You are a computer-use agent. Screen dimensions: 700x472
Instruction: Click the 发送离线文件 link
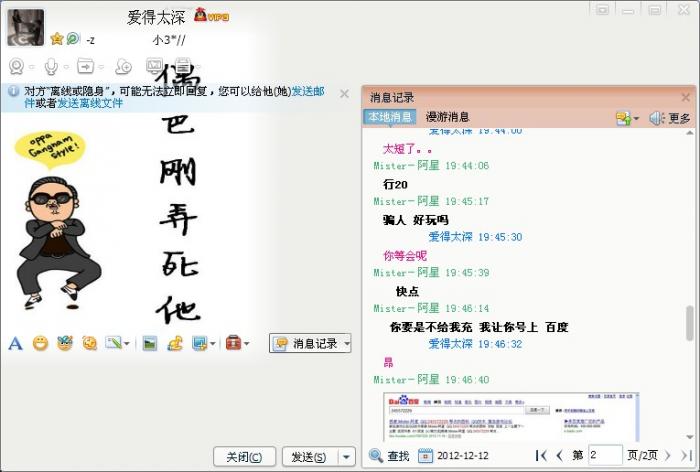click(x=90, y=103)
